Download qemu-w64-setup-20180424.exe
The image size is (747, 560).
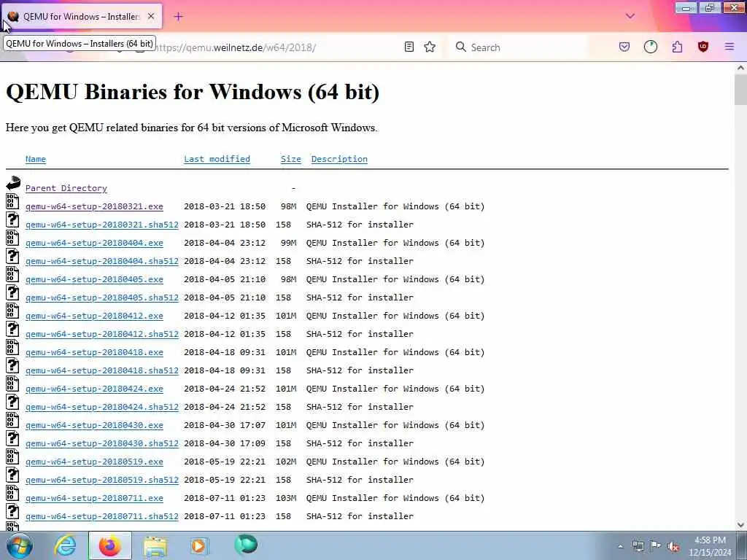94,389
